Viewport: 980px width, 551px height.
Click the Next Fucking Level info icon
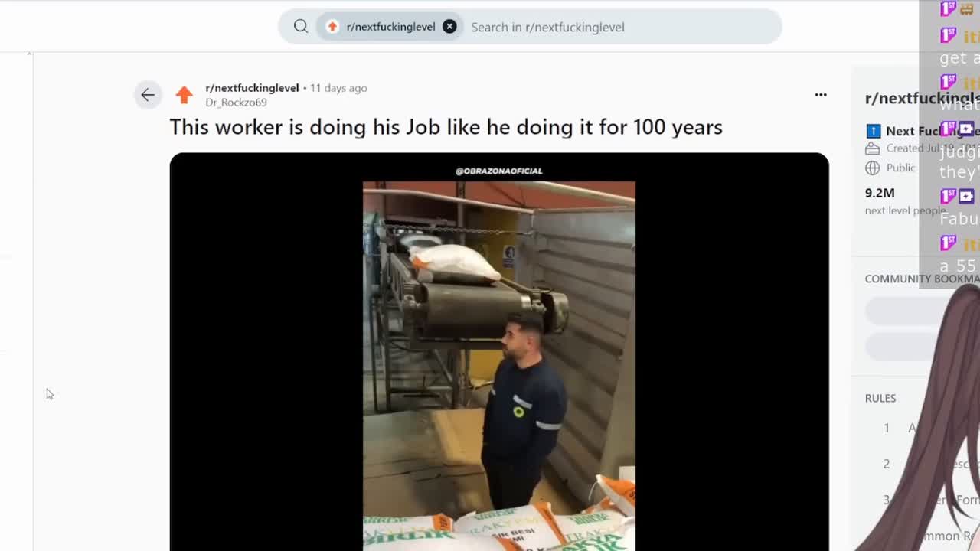[873, 131]
